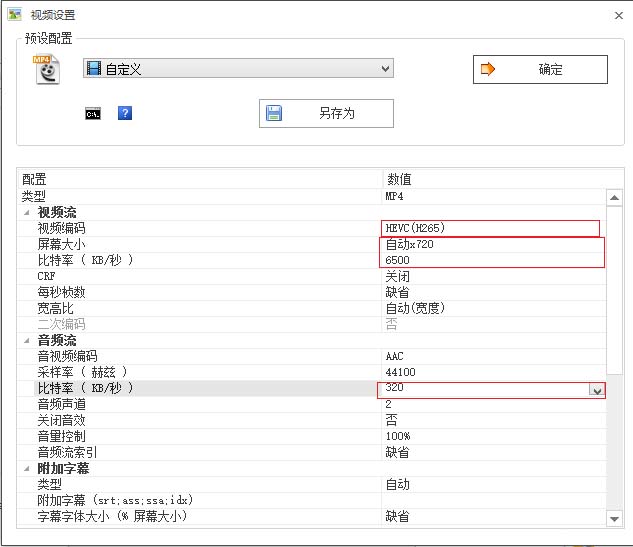The width and height of the screenshot is (633, 547).
Task: Click the scrollbar down arrow
Action: tap(614, 519)
